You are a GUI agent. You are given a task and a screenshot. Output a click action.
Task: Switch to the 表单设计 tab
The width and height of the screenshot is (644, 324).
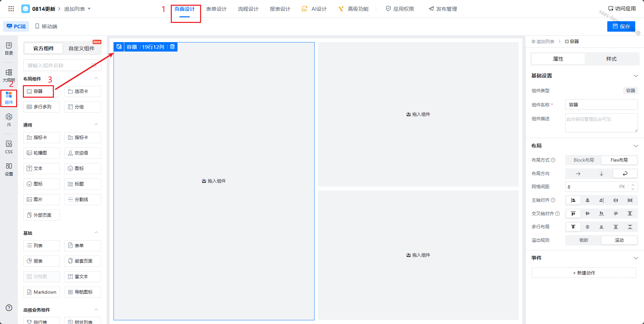(x=216, y=9)
